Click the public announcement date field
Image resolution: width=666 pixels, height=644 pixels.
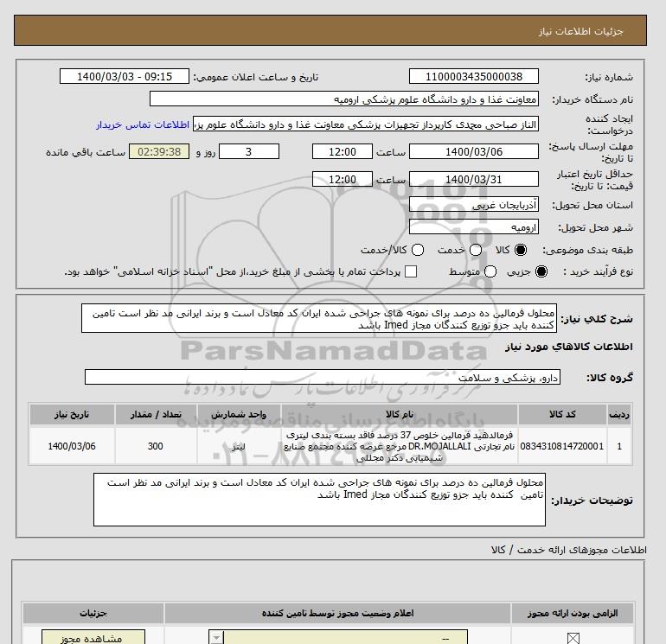point(124,77)
